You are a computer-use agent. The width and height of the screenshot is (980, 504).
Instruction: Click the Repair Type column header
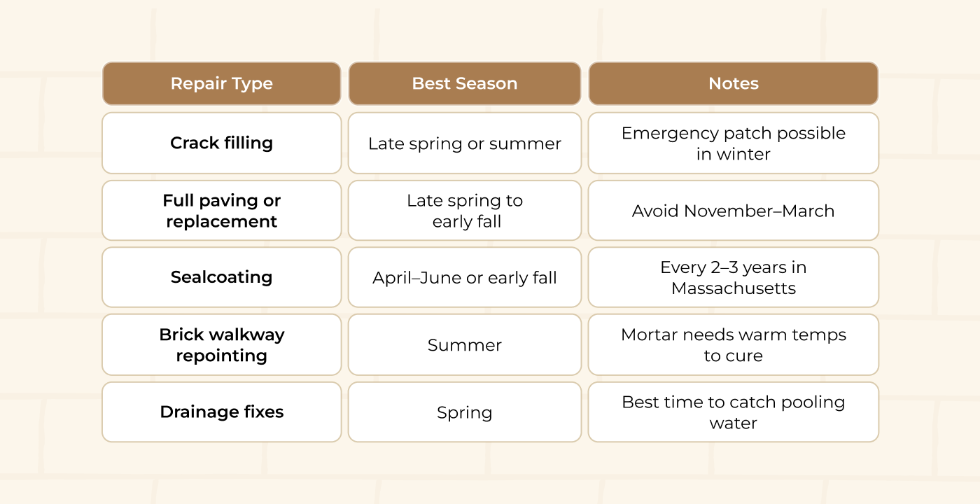point(221,84)
